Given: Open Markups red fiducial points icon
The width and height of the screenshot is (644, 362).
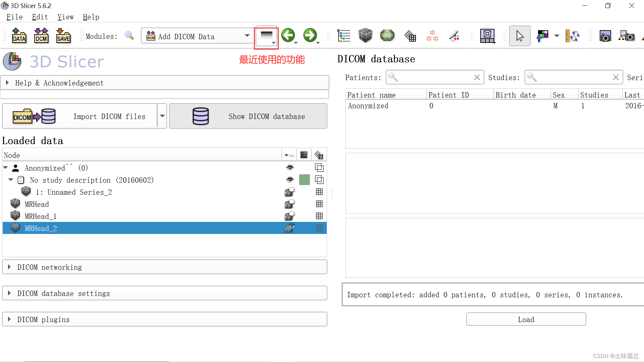Looking at the screenshot, I should 432,36.
